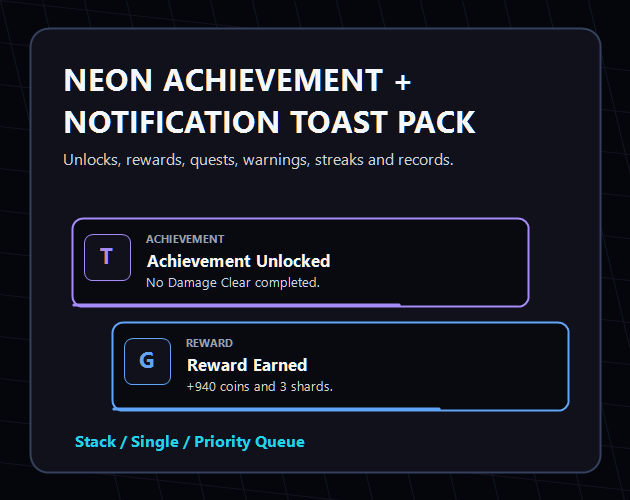Select the Reward Earned toast title

247,365
